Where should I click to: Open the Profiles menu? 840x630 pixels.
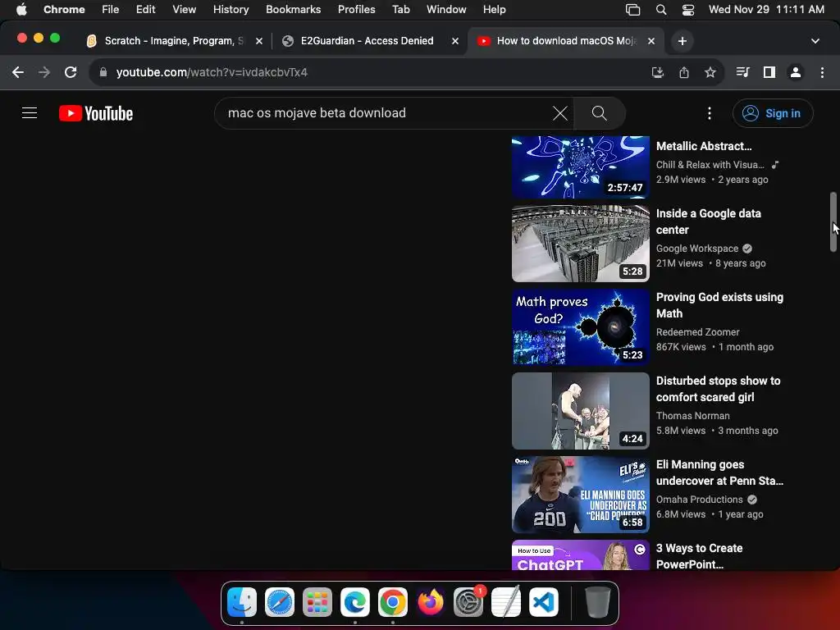click(x=356, y=9)
